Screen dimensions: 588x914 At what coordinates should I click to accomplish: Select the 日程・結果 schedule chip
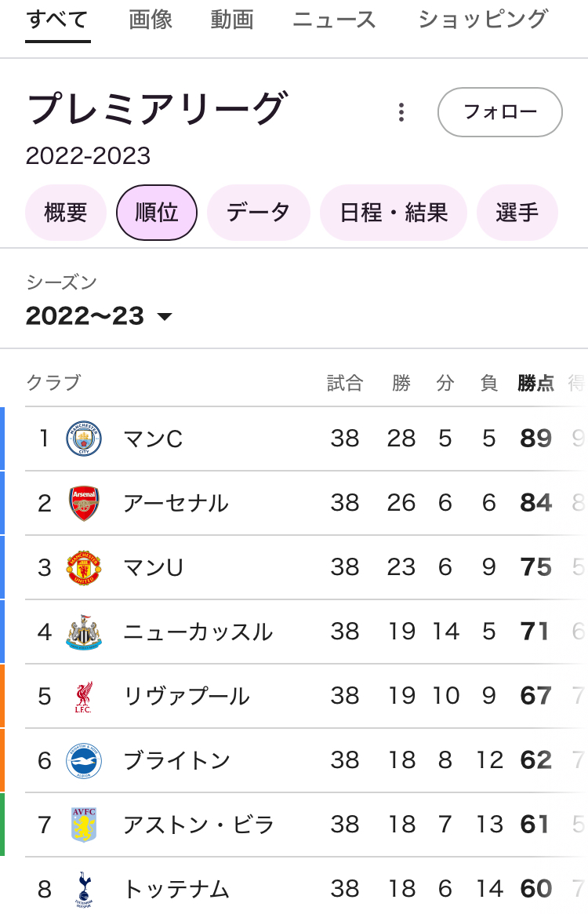(394, 213)
